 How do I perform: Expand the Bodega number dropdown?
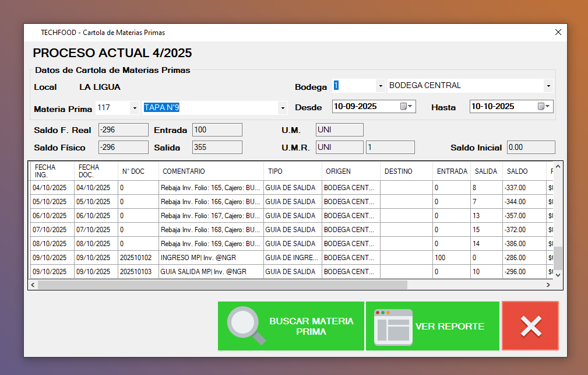[x=380, y=86]
